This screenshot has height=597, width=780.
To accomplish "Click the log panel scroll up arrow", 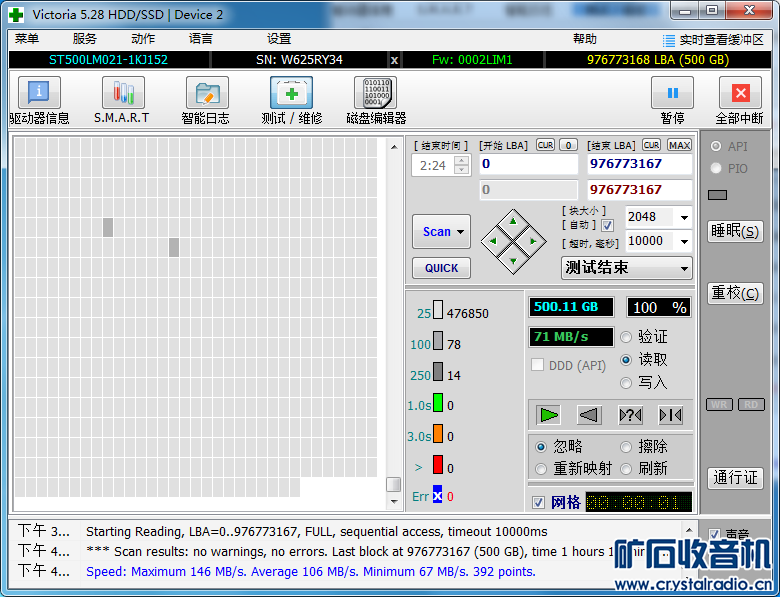I will 689,530.
